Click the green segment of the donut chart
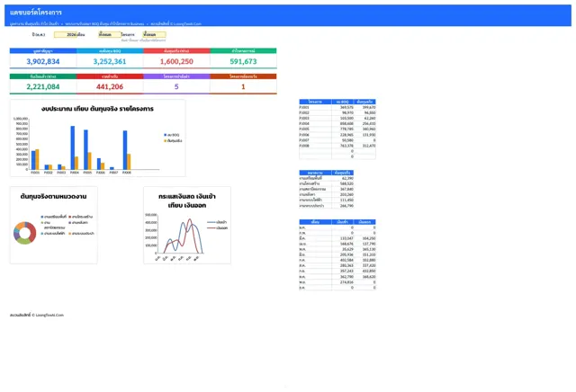Screen dimensions: 576x392 click(x=24, y=242)
